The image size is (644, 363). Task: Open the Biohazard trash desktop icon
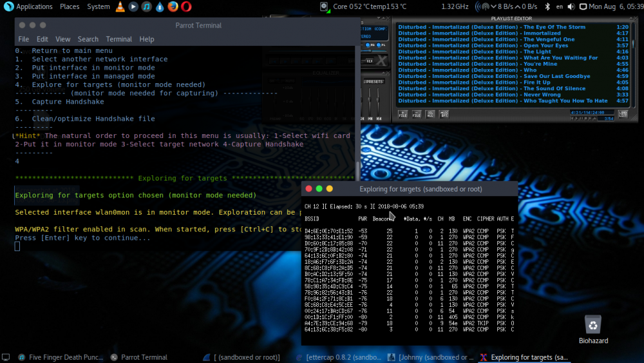click(593, 329)
